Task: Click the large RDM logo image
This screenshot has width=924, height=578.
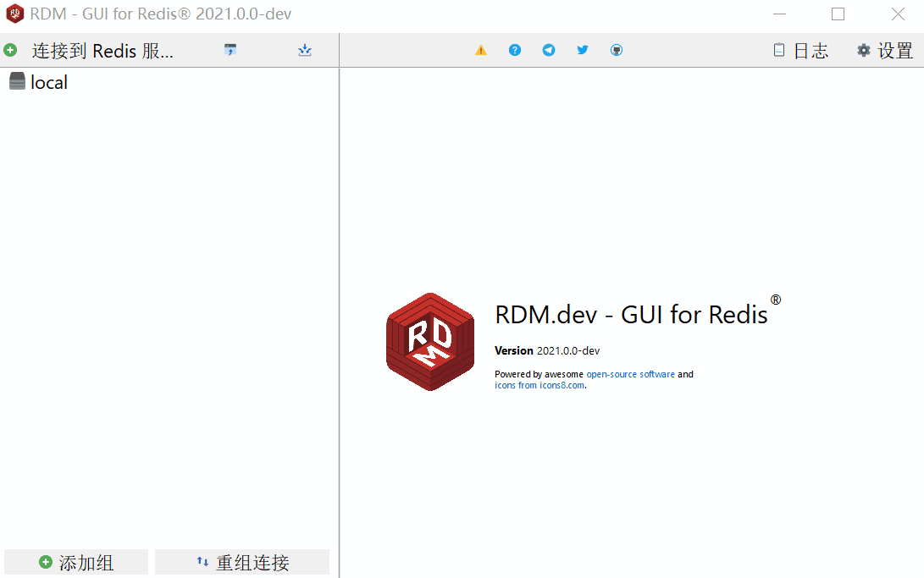Action: (x=429, y=342)
